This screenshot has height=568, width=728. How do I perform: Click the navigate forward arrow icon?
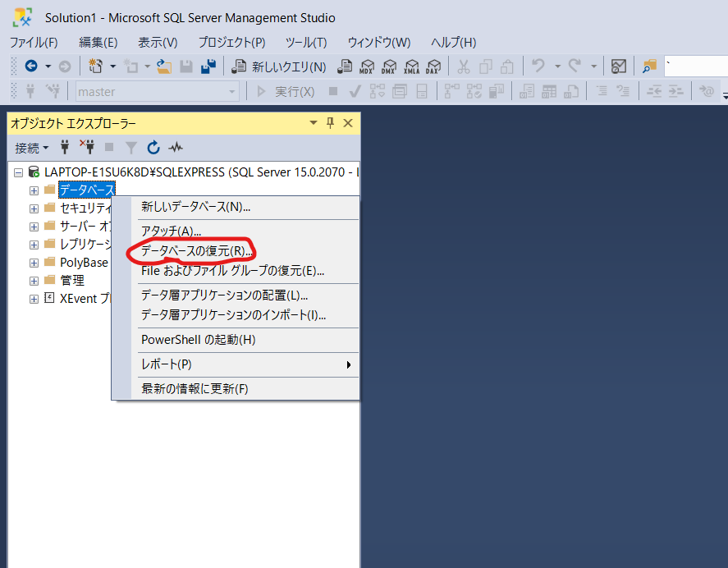click(x=65, y=66)
